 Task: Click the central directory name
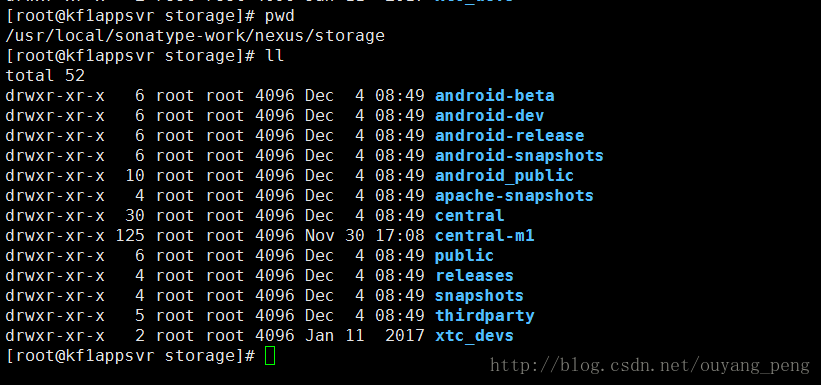point(470,216)
